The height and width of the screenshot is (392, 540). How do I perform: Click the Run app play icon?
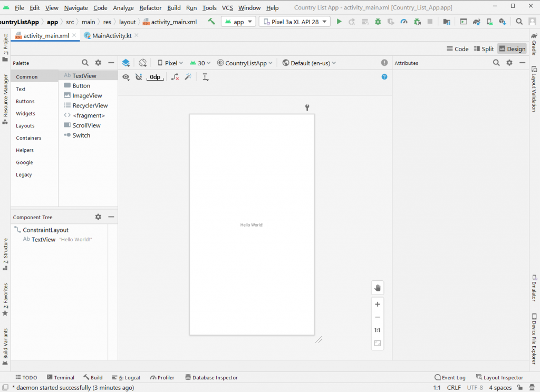[x=339, y=22]
